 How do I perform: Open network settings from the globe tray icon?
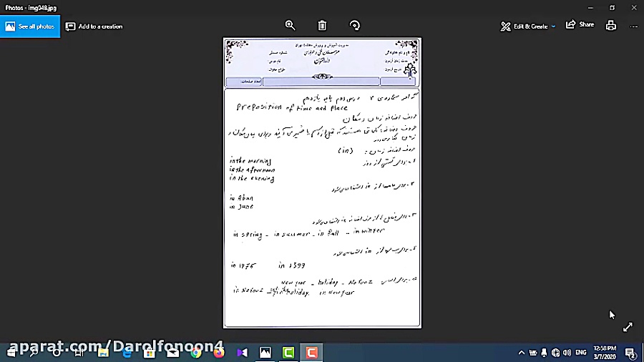point(556,353)
